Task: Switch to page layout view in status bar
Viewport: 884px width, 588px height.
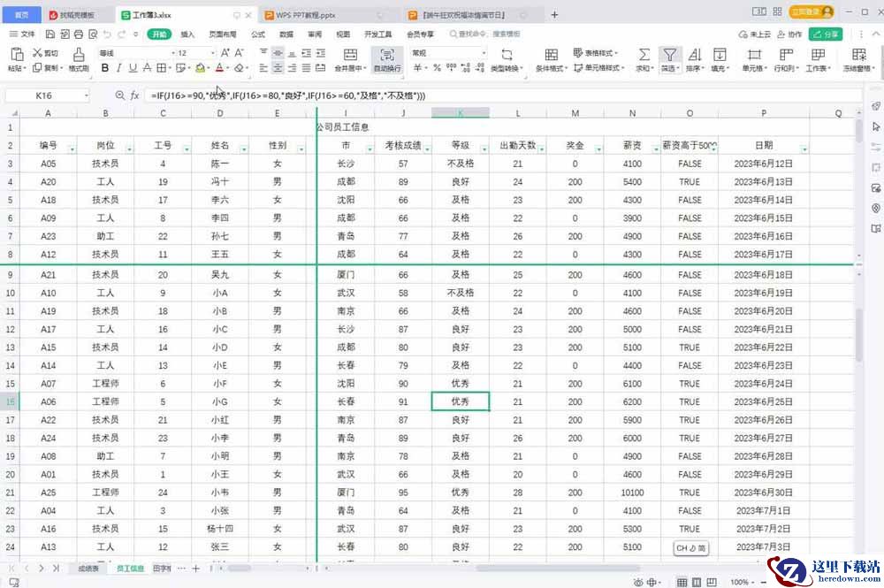Action: pos(697,582)
